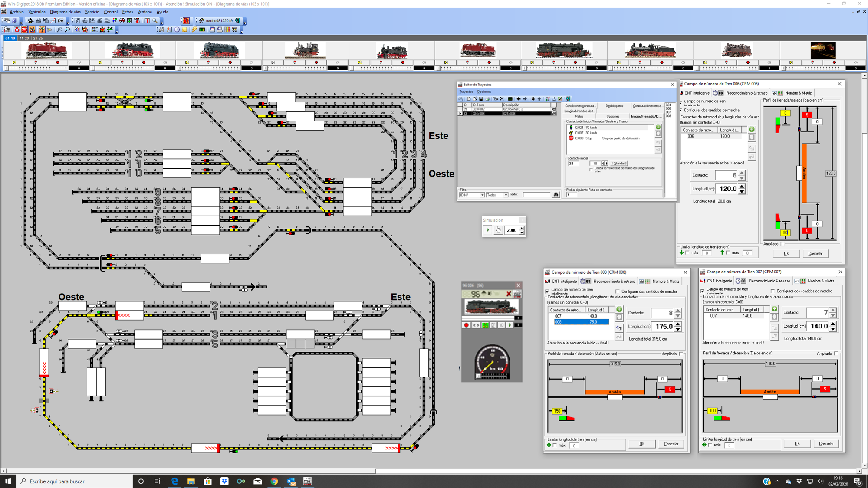The height and width of the screenshot is (488, 868).
Task: Click the zoom in magnifier toolbar icon
Action: click(59, 29)
